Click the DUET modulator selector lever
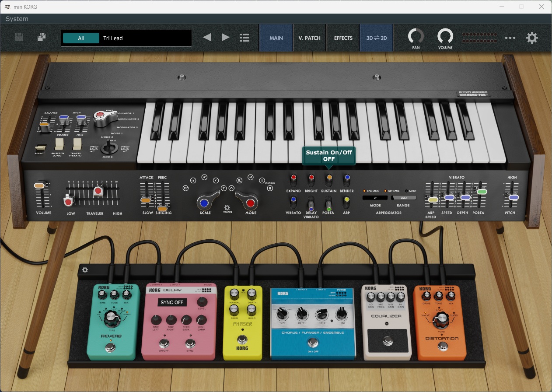552x392 pixels. (101, 116)
